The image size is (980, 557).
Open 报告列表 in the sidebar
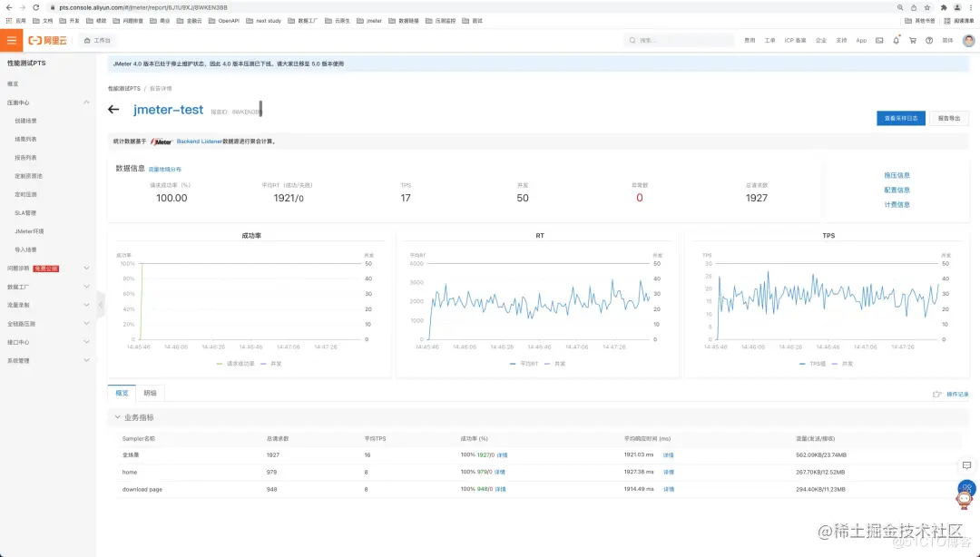(25, 158)
